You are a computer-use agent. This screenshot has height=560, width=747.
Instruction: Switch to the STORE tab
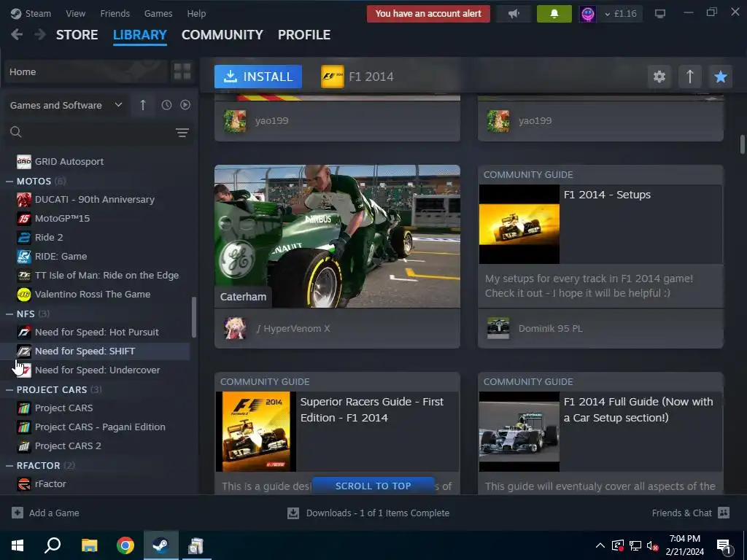point(77,35)
